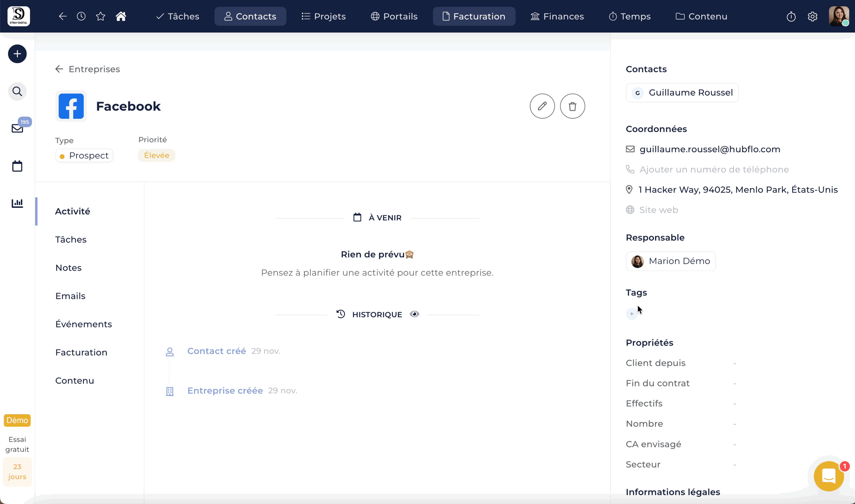Open the Prospect type dropdown
This screenshot has width=855, height=504.
[x=84, y=156]
